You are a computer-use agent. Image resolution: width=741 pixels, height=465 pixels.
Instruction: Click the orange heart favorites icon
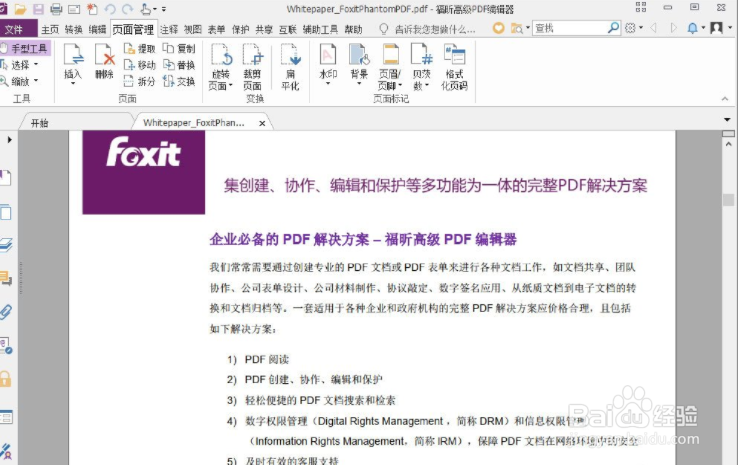498,28
